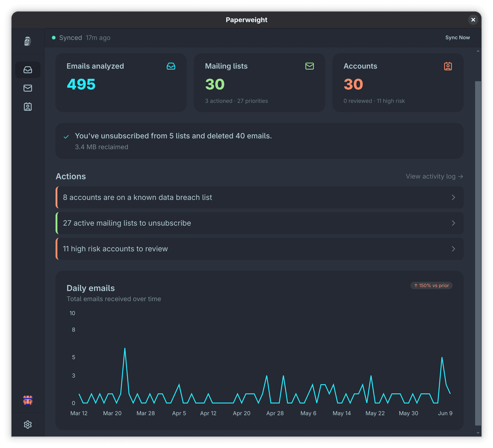This screenshot has height=448, width=493.
Task: Expand chevron on mailing lists unsubscribe row
Action: (x=453, y=223)
